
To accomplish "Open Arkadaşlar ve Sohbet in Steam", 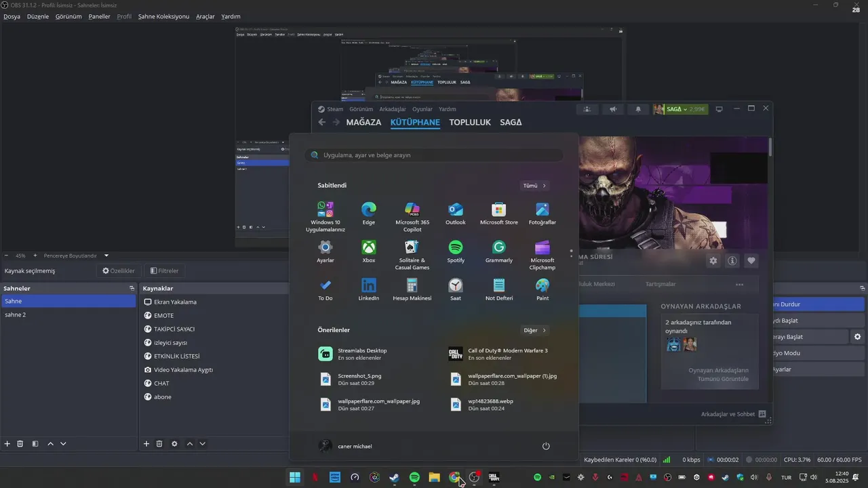I will tap(733, 414).
